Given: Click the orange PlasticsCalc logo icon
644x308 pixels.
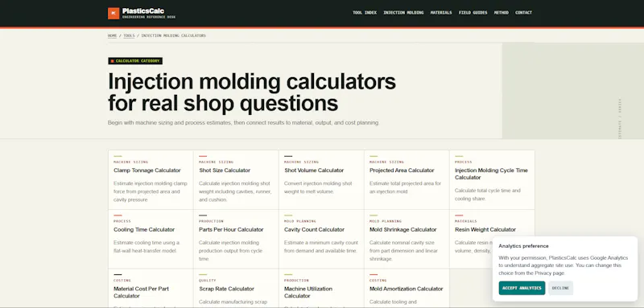Looking at the screenshot, I should [x=114, y=13].
